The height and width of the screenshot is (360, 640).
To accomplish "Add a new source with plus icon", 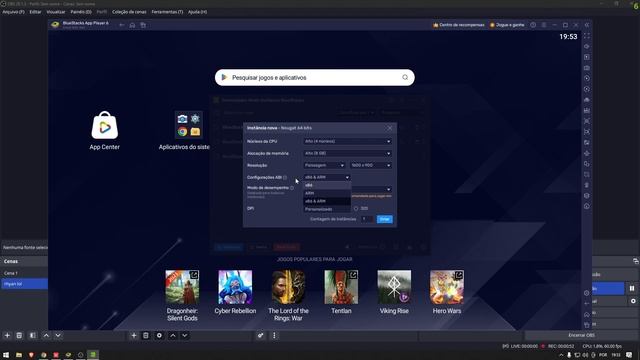I will (x=133, y=336).
